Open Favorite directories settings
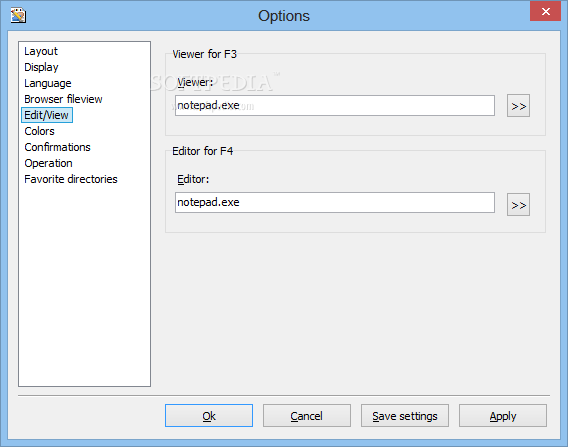The width and height of the screenshot is (568, 447). [x=71, y=179]
